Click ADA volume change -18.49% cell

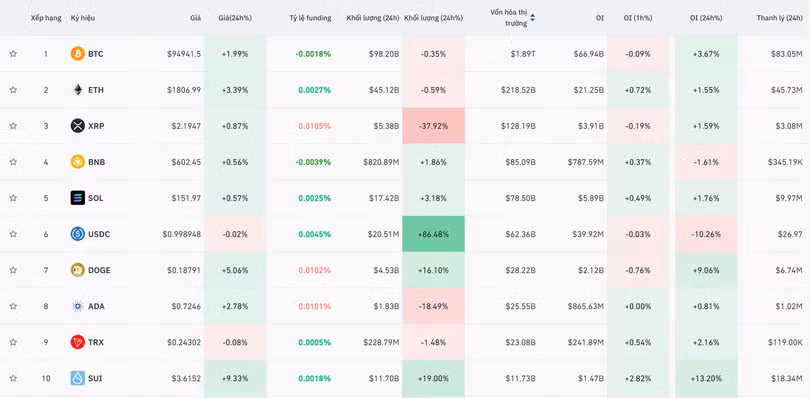coord(433,306)
